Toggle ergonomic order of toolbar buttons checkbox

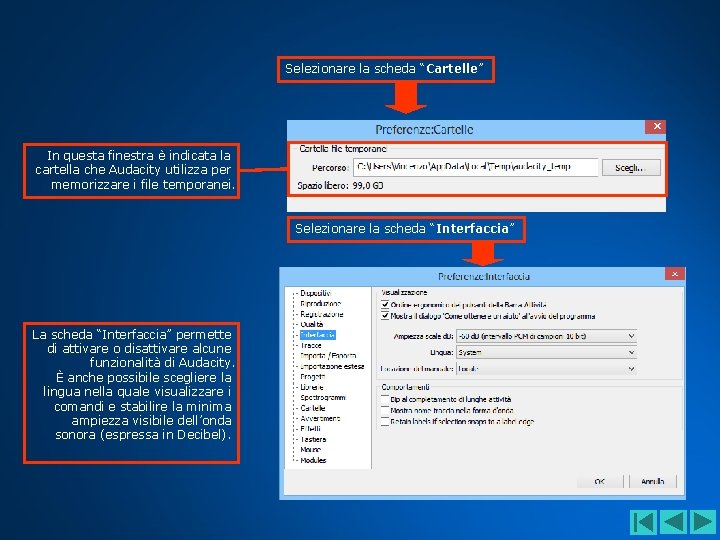tap(385, 304)
